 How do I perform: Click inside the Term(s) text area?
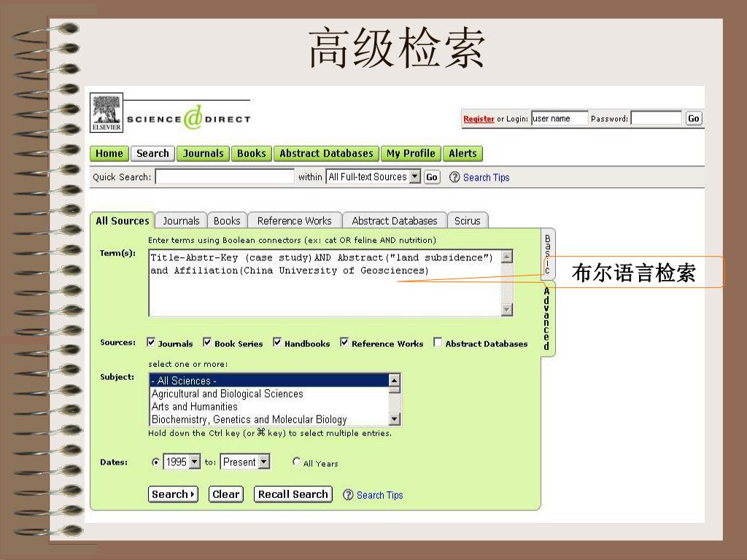coord(325,283)
